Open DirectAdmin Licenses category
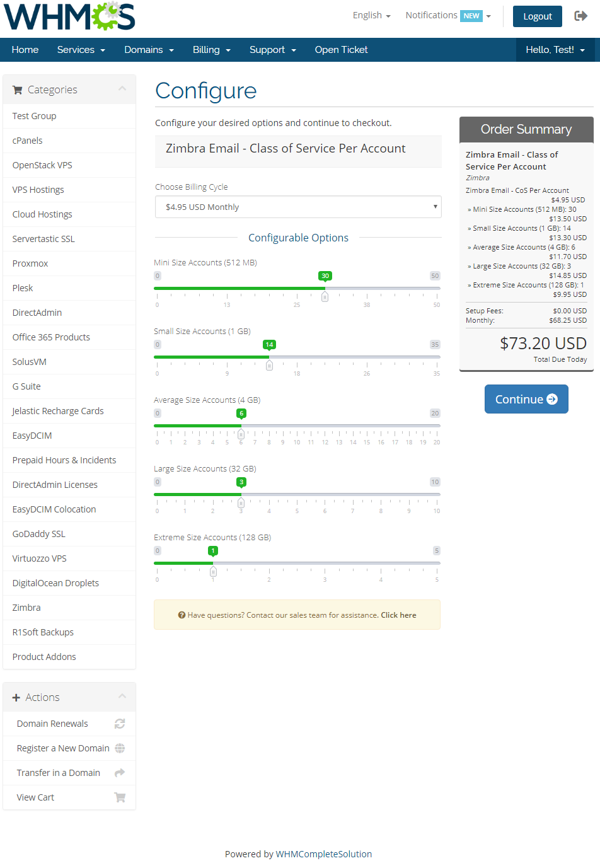 (69, 485)
